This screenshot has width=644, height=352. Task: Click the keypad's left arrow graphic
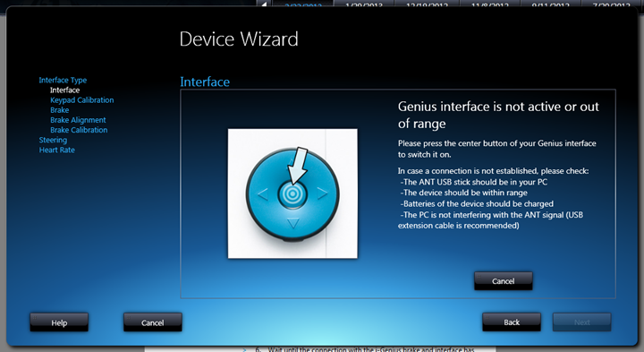(263, 193)
